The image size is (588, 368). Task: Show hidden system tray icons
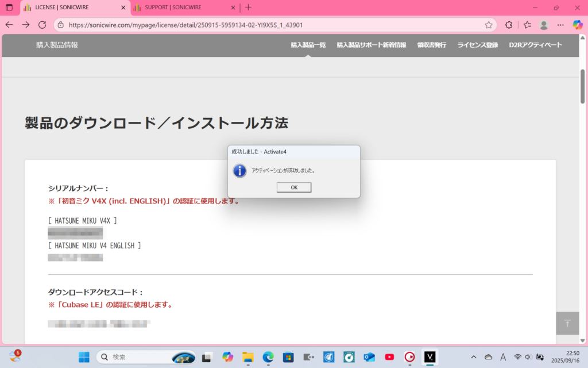coord(473,356)
